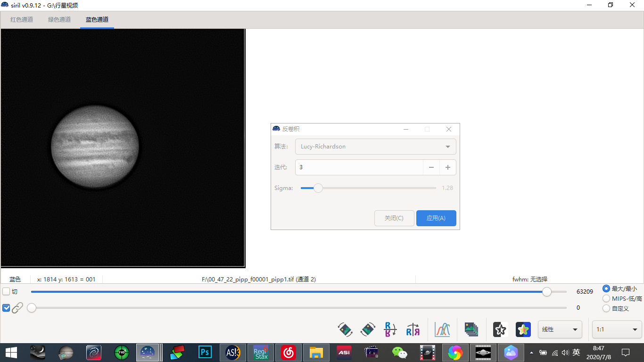Show hidden system tray icons arrow
This screenshot has width=644, height=362.
pyautogui.click(x=532, y=353)
